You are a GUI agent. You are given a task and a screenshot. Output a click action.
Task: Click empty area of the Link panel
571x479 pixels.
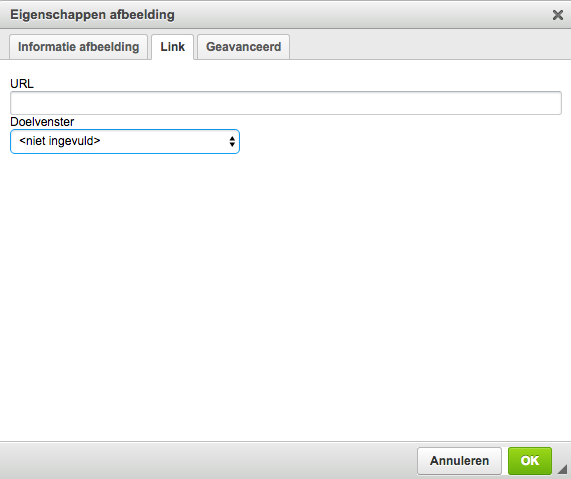click(286, 291)
